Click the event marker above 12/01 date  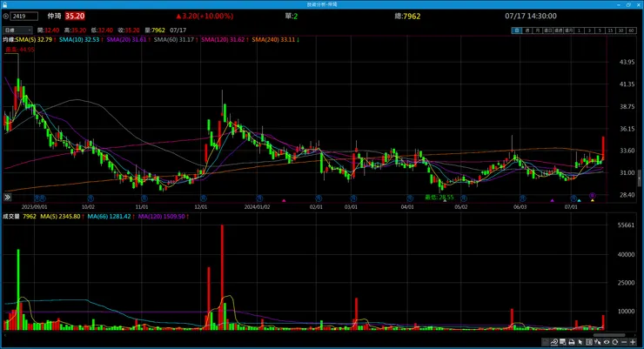point(203,198)
